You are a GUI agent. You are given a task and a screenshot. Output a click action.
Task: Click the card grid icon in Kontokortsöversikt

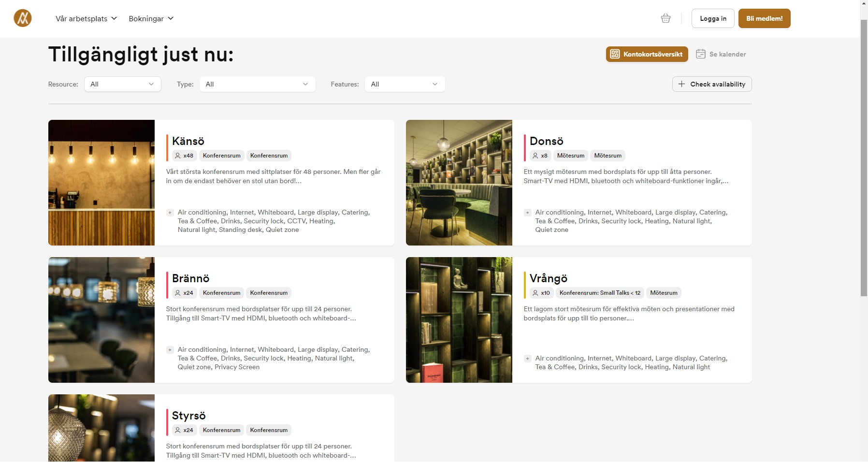click(x=615, y=54)
